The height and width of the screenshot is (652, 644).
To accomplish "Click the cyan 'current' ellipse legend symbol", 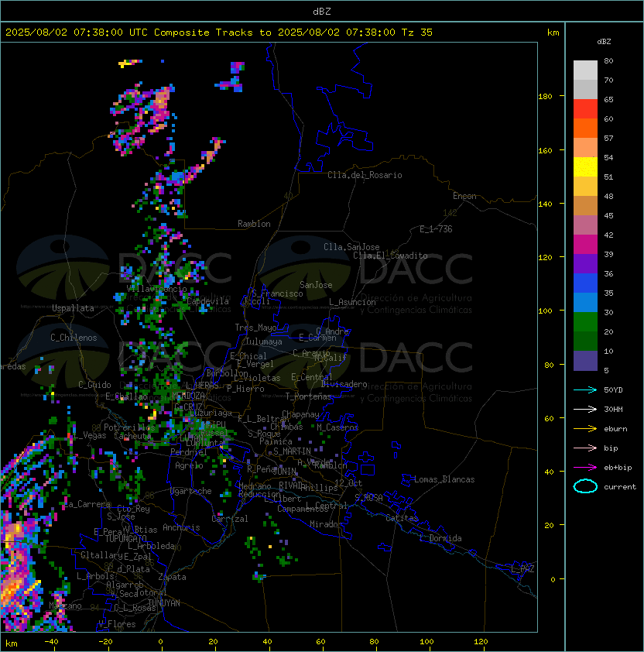I will point(585,486).
